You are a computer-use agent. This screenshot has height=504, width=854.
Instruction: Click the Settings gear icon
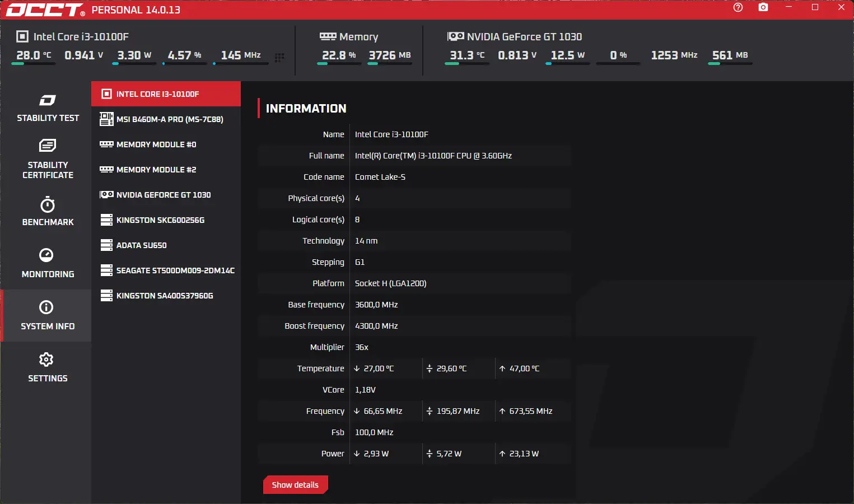(46, 359)
